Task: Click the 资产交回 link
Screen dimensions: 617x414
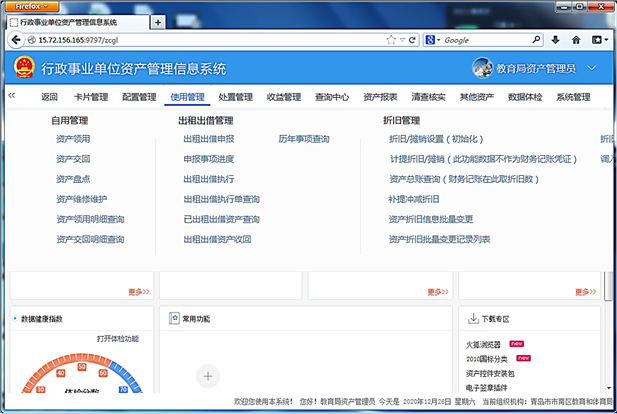Action: 73,159
